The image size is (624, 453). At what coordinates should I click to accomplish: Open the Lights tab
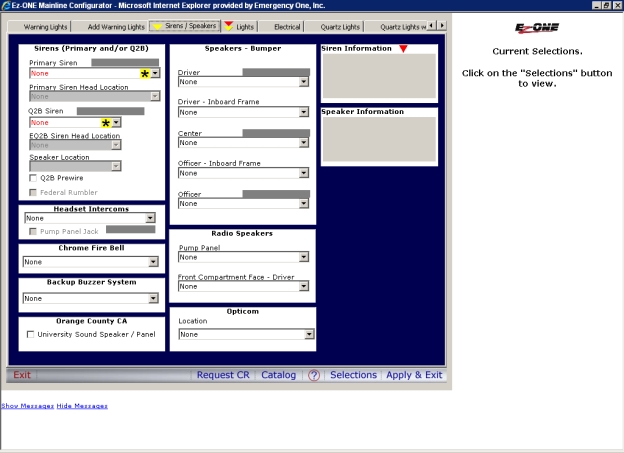pyautogui.click(x=240, y=27)
